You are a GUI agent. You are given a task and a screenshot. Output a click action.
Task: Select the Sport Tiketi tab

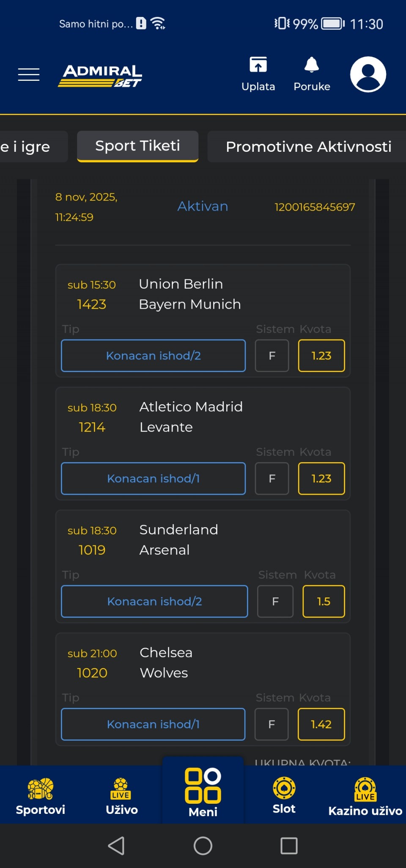137,146
